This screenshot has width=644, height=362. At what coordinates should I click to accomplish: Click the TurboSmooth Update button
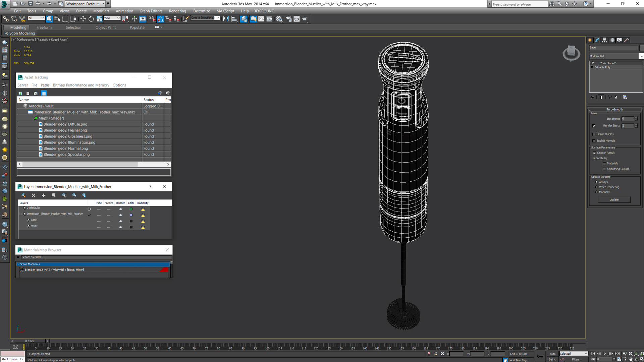pos(614,200)
